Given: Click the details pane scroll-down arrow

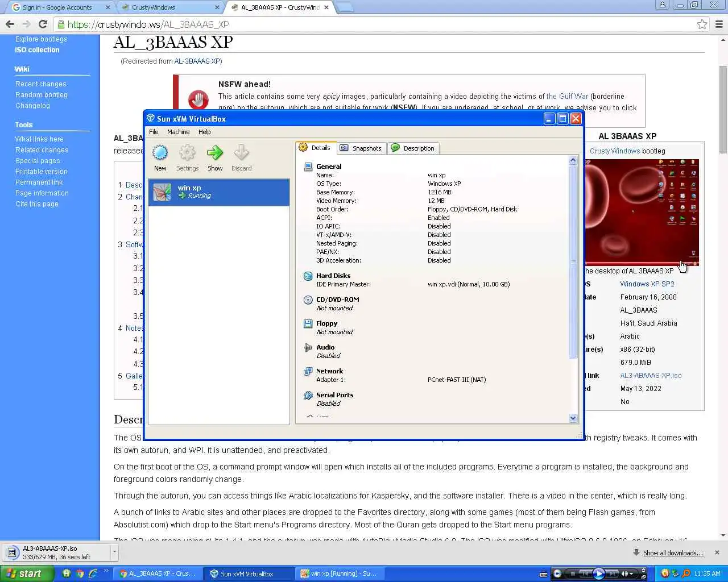Looking at the screenshot, I should tap(573, 418).
